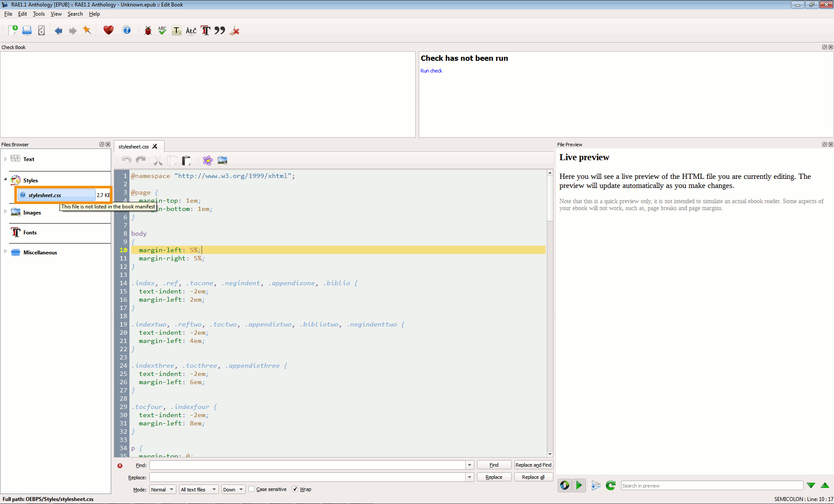This screenshot has height=504, width=834.
Task: Select the stylesheet.css editor tab
Action: click(134, 147)
